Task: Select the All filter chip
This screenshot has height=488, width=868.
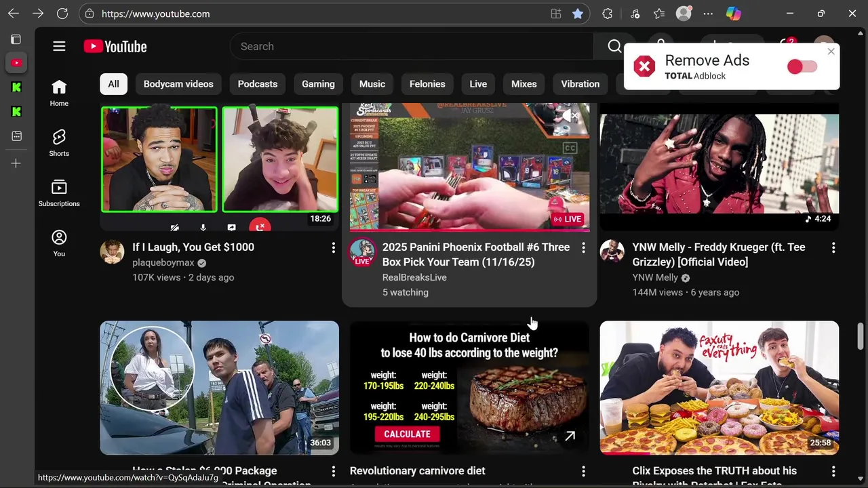Action: coord(113,84)
